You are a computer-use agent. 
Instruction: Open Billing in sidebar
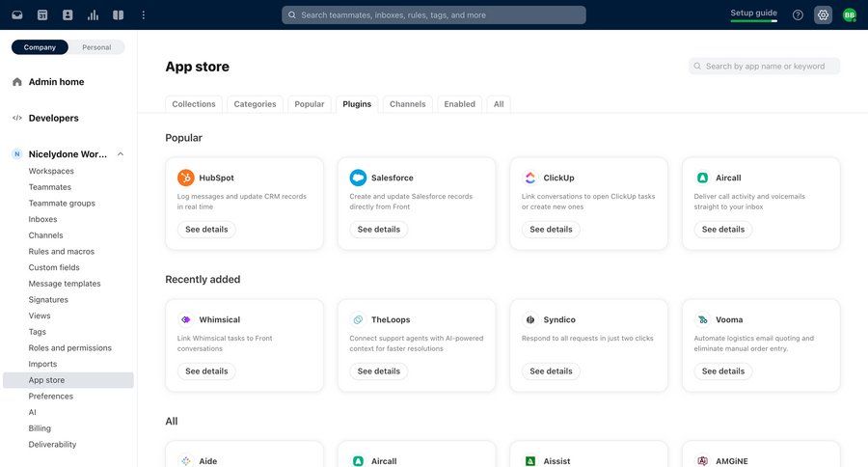click(x=40, y=428)
